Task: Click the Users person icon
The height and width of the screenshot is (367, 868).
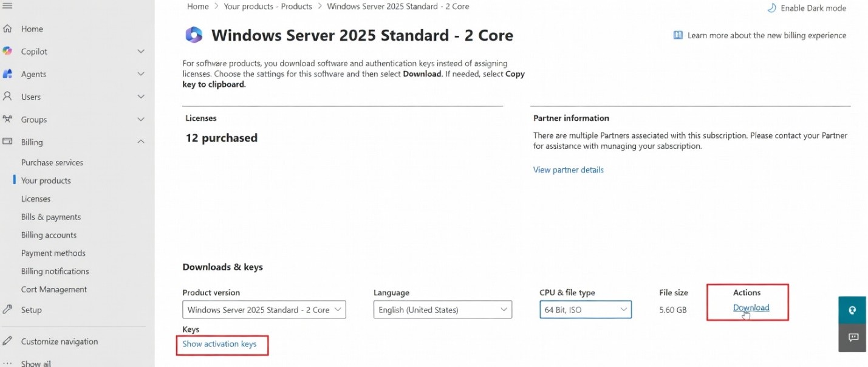Action: click(7, 97)
